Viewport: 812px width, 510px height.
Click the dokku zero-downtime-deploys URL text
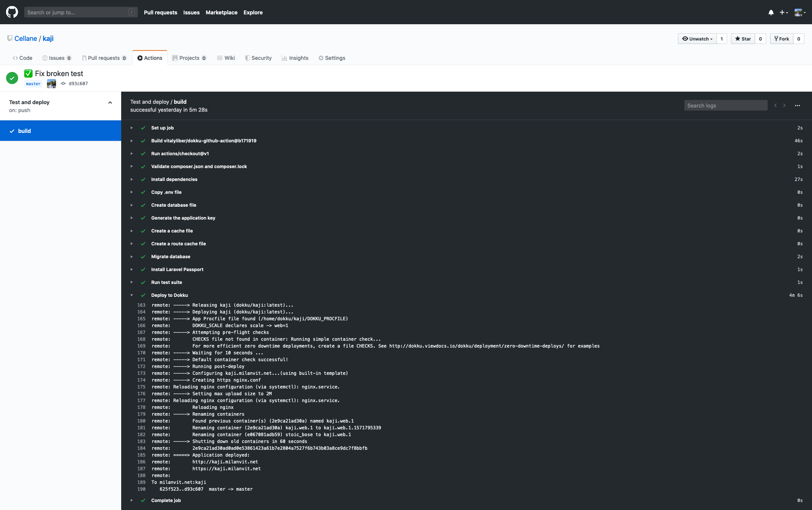point(476,346)
